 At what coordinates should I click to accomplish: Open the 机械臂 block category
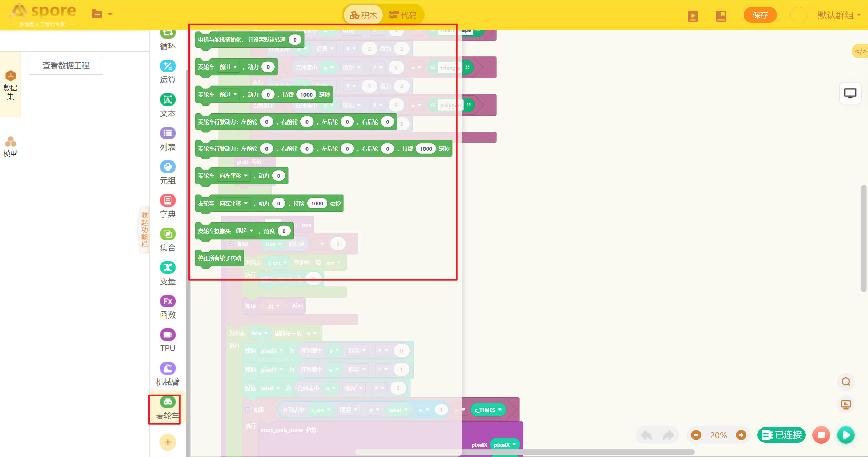point(167,374)
